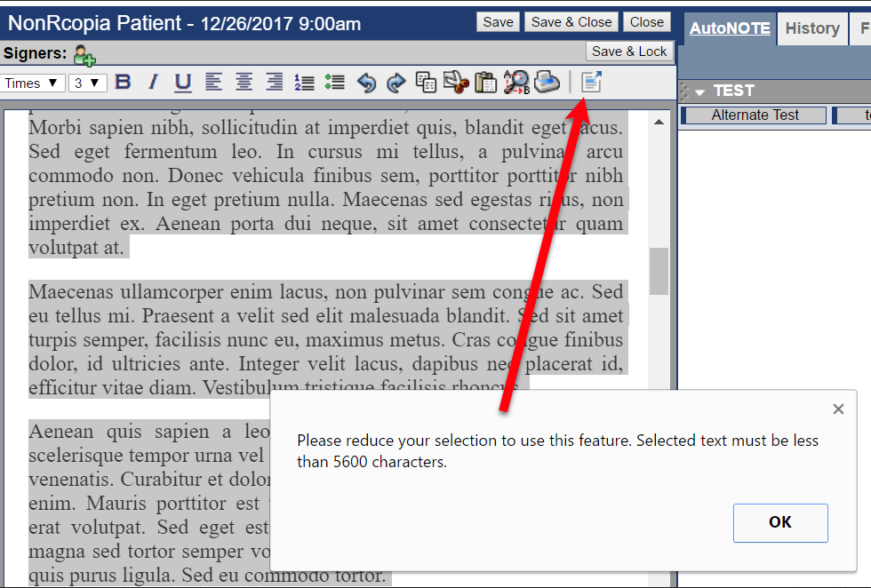Center align the text
Image resolution: width=871 pixels, height=588 pixels.
[244, 83]
